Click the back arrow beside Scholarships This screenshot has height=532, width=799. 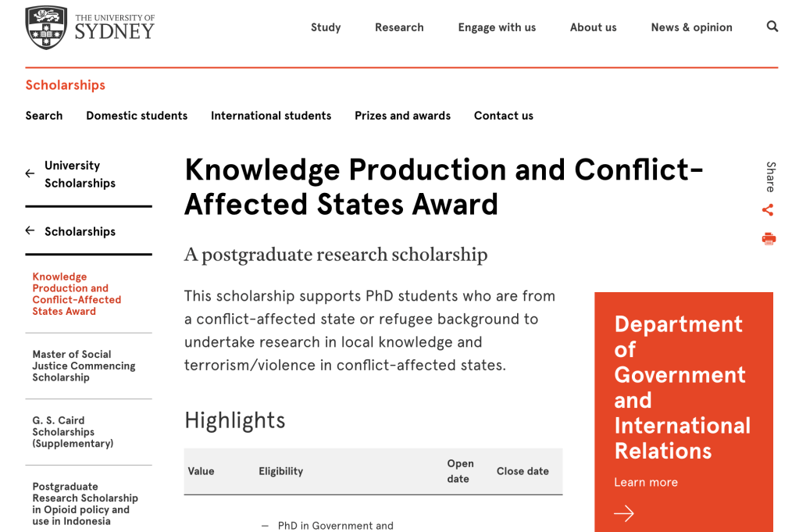(30, 231)
